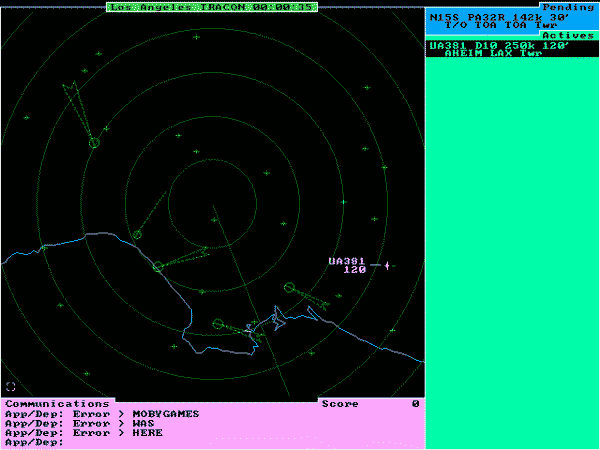Viewport: 600px width, 450px height.
Task: Click the "Error > MOBYGAMES" message line
Action: (x=102, y=413)
